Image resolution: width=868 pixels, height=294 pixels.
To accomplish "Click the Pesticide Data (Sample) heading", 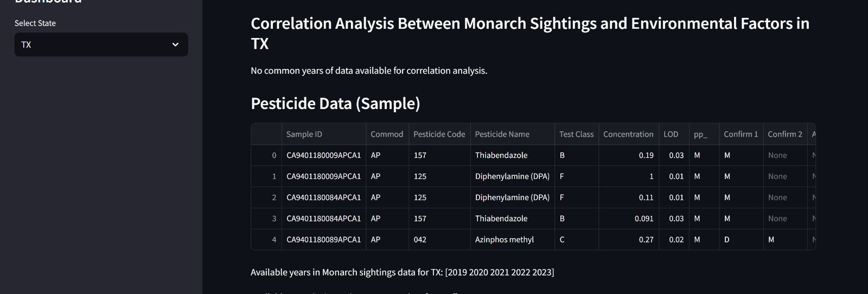I will (335, 103).
